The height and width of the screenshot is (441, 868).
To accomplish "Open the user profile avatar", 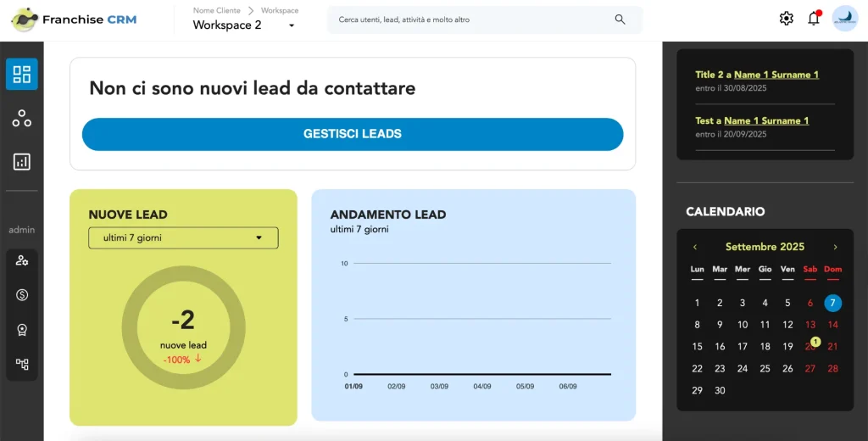I will [x=845, y=19].
